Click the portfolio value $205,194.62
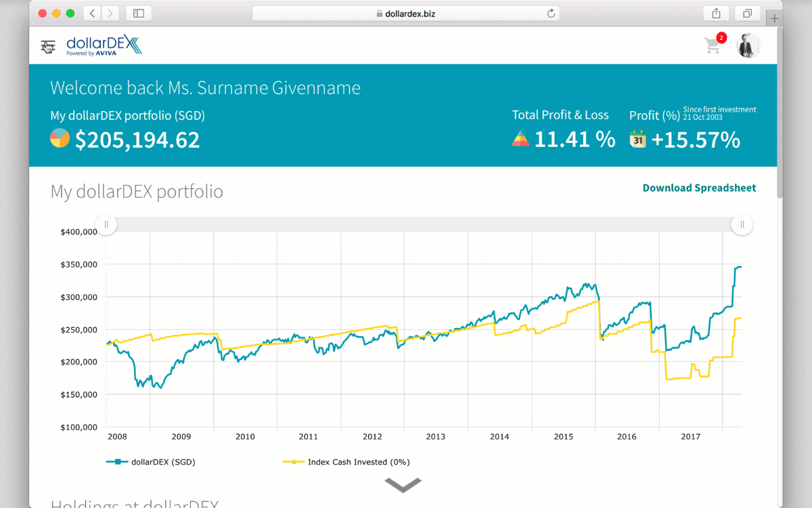This screenshot has height=508, width=812. (137, 140)
